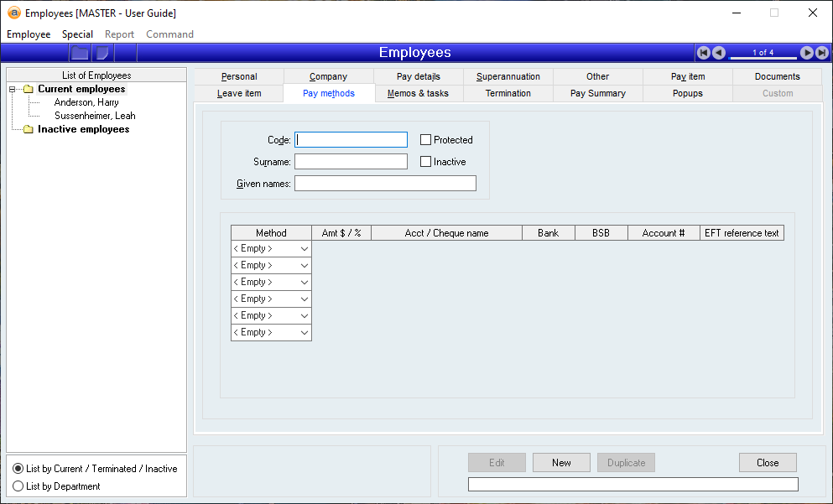Click into the Given names field
Screen dimensions: 833x504
[x=385, y=184]
